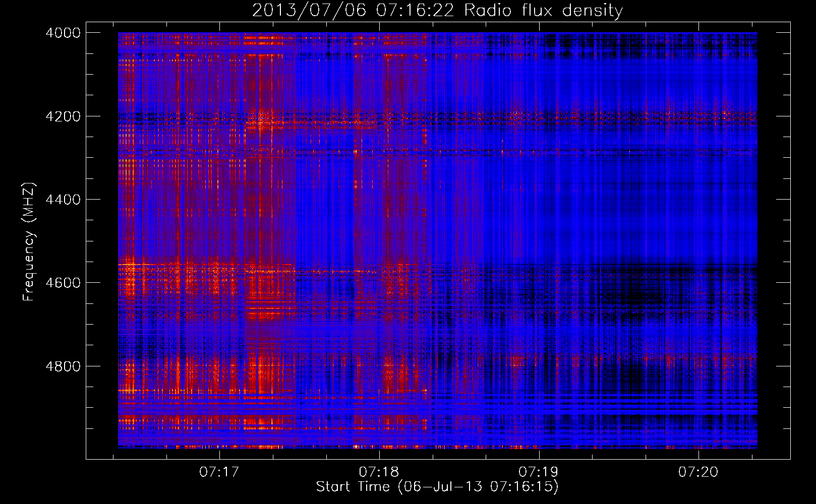Screen dimensions: 816x504
Task: Click the "Start Time (06-Jul-13 07:16:15)" label
Action: [437, 487]
